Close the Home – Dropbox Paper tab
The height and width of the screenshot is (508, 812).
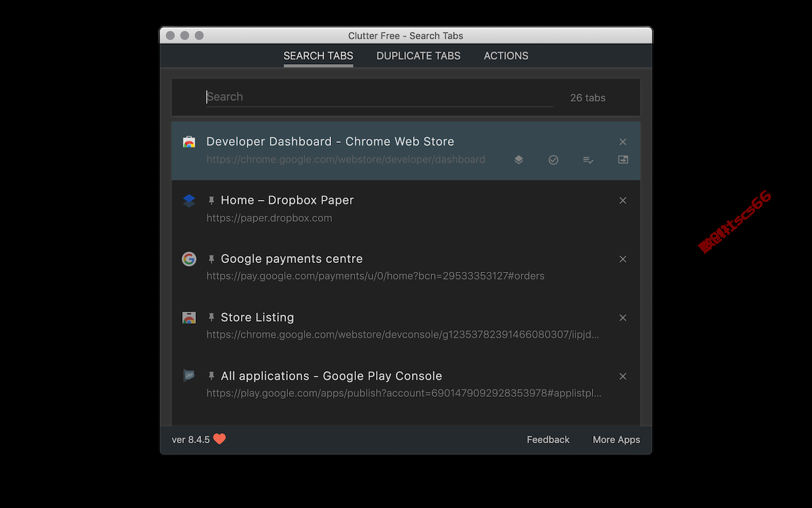(x=623, y=201)
